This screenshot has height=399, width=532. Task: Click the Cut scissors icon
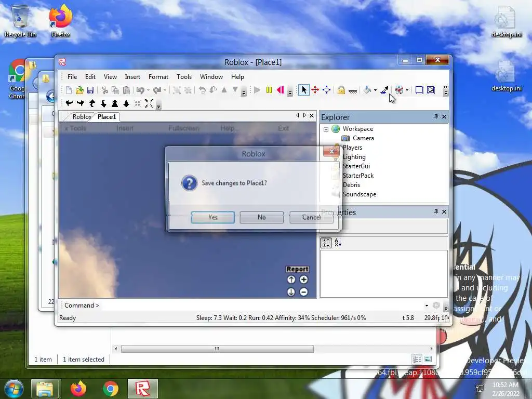pyautogui.click(x=105, y=90)
